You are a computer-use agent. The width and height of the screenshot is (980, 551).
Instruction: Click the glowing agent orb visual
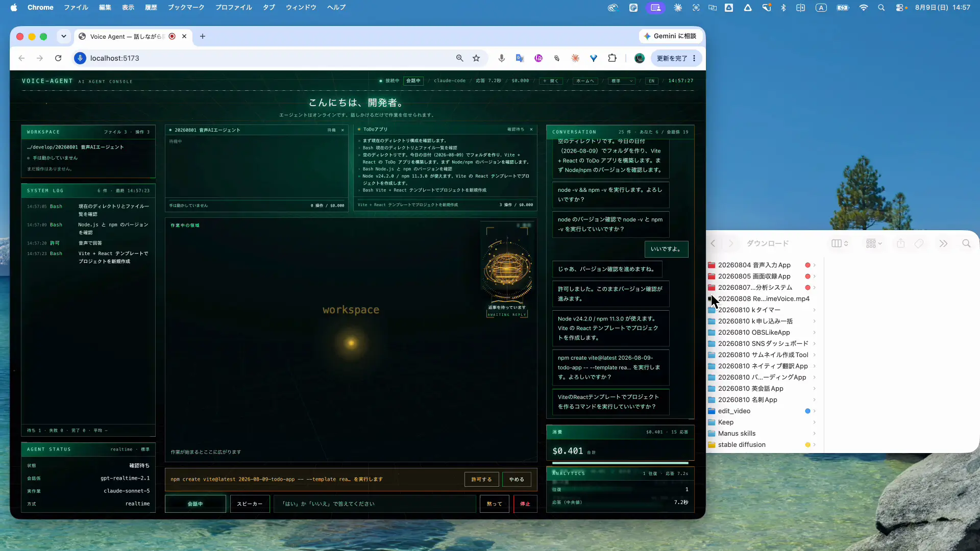coord(508,267)
